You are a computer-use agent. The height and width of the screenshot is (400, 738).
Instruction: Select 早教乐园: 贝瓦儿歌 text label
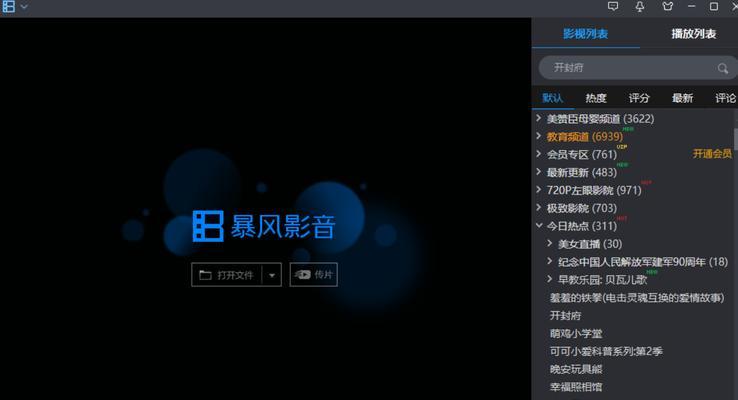click(602, 280)
